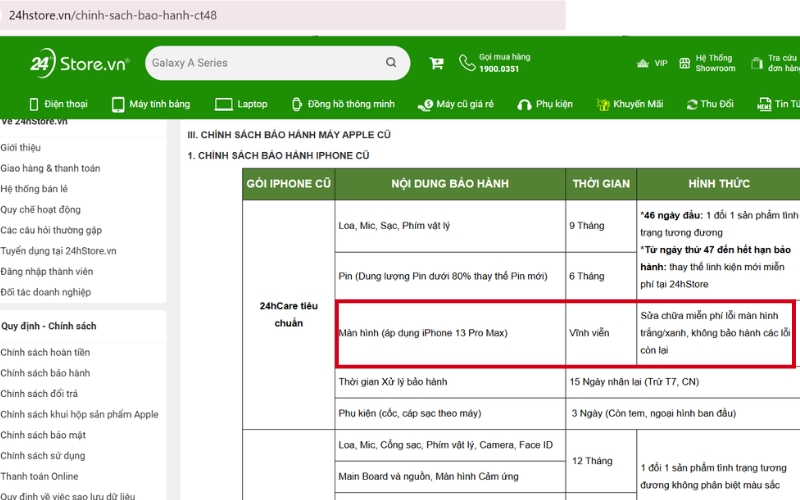
Task: Click the HÌNH THỨC column header
Action: pos(719,184)
